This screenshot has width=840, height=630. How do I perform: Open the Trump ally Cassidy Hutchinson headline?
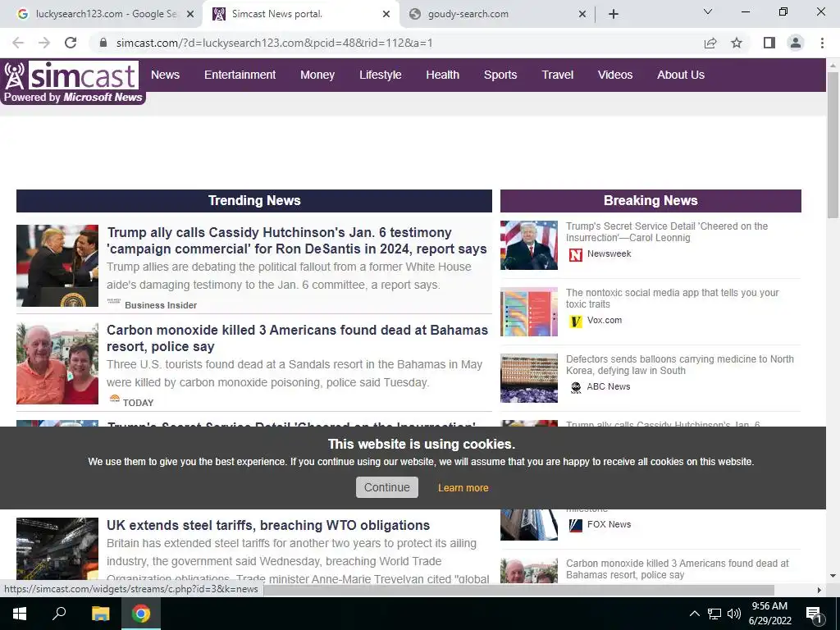(297, 240)
